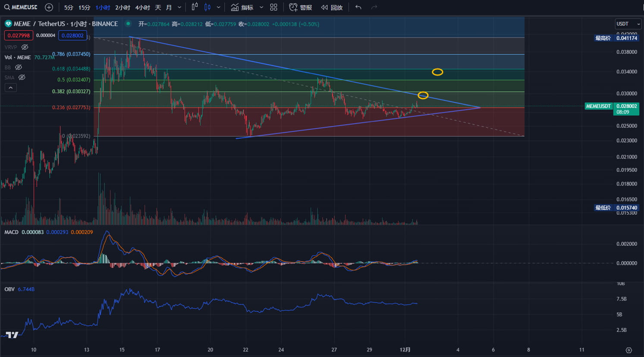
Task: Expand the timeframe list dropdown arrow
Action: click(x=179, y=7)
